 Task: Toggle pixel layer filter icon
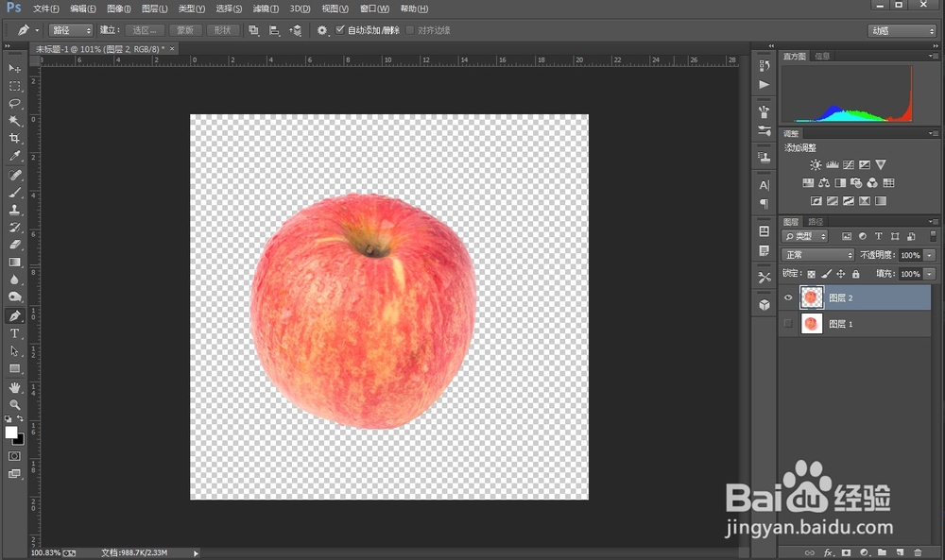pos(847,237)
